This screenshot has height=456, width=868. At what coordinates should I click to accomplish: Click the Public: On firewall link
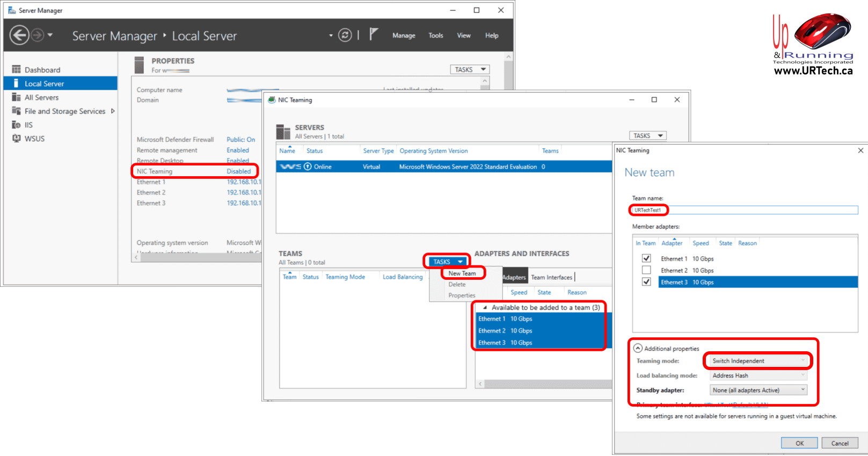pyautogui.click(x=241, y=140)
